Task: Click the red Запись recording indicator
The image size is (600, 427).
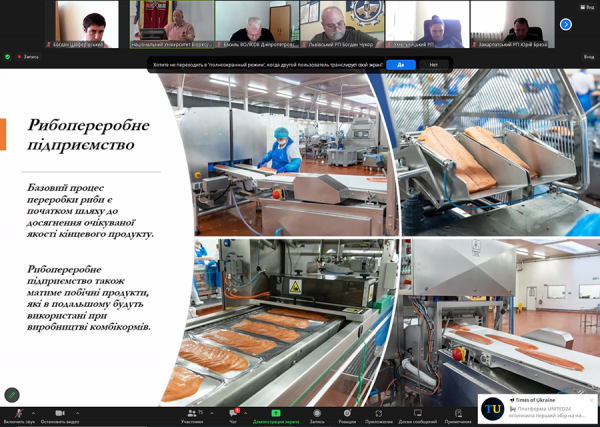Action: pyautogui.click(x=29, y=57)
